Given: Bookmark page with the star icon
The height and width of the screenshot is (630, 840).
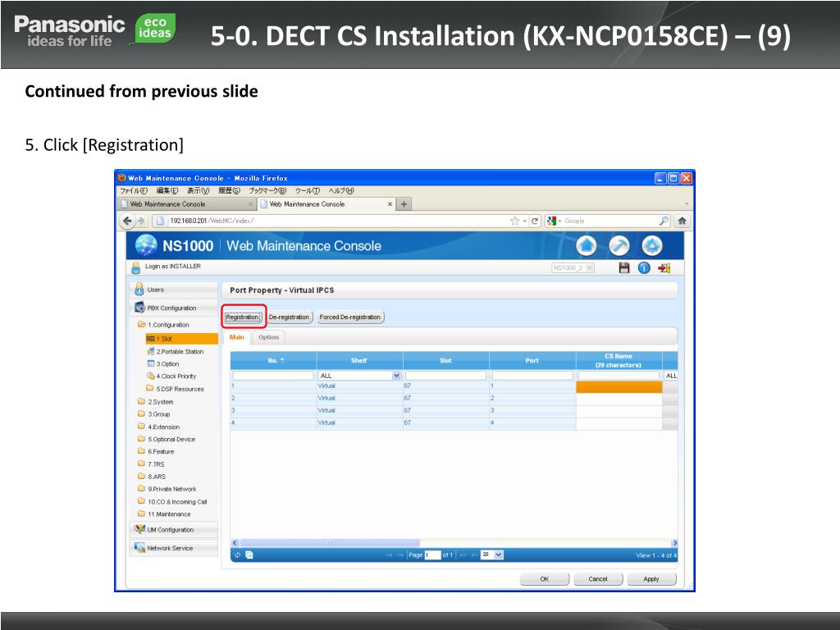Looking at the screenshot, I should pyautogui.click(x=515, y=221).
